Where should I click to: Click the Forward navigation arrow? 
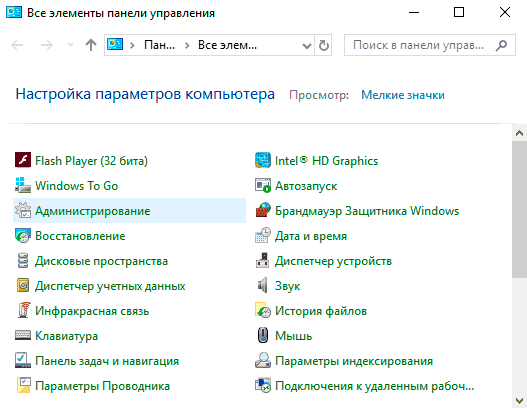(47, 45)
